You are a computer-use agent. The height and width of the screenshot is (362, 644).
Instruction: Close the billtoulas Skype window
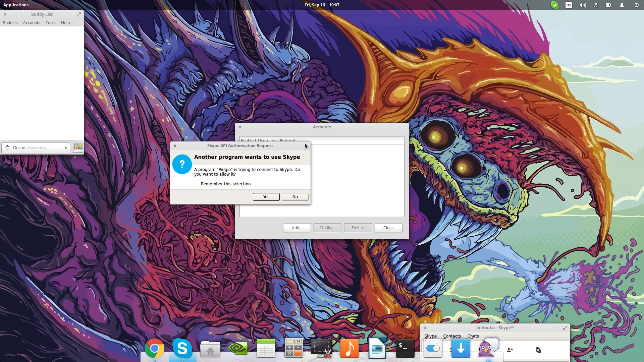pyautogui.click(x=425, y=328)
